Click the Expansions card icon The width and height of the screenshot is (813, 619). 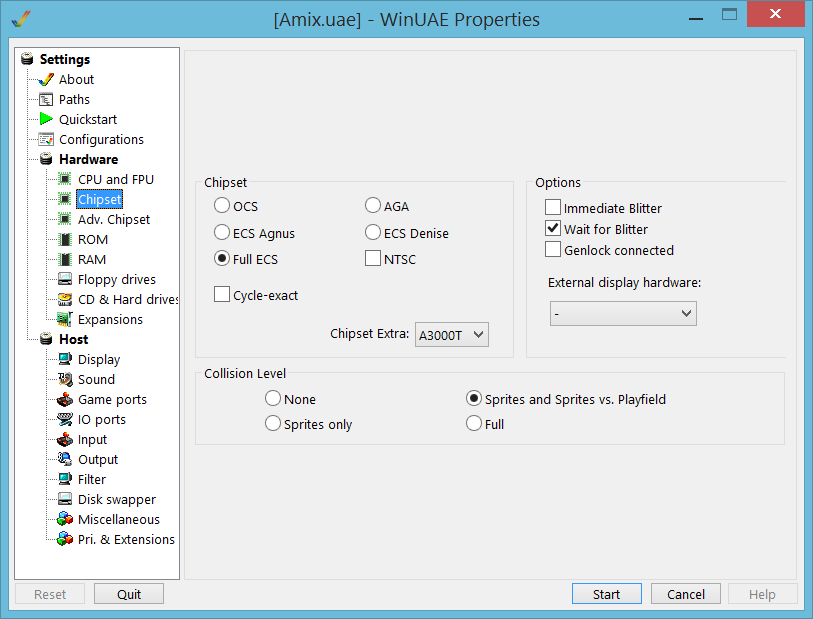click(65, 319)
